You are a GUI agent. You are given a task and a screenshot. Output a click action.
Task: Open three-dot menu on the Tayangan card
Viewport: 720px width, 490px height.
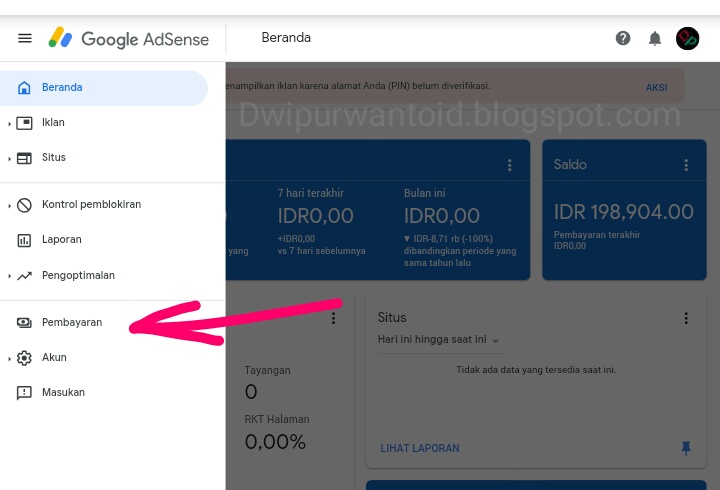[x=333, y=318]
